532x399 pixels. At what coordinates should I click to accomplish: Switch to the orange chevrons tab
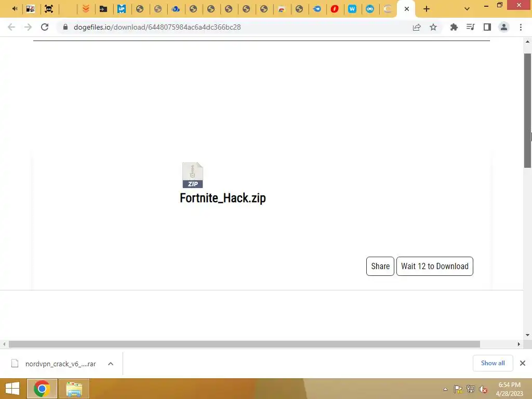[x=86, y=9]
